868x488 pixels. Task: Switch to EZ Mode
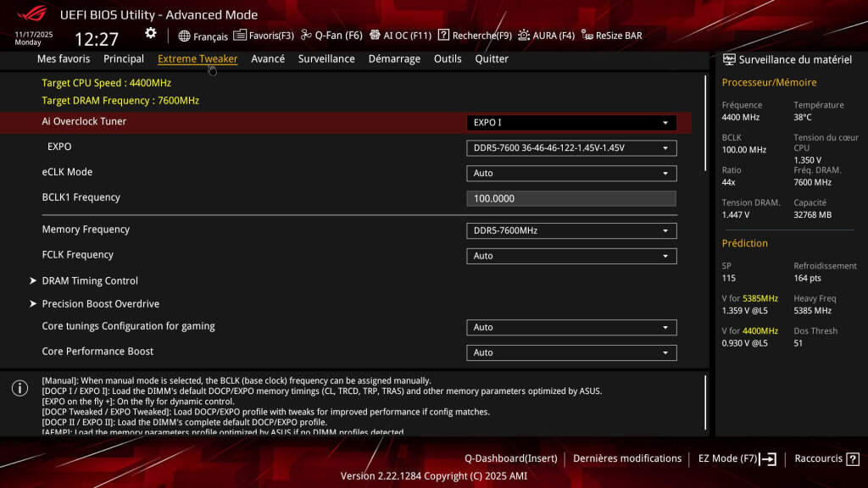(731, 457)
